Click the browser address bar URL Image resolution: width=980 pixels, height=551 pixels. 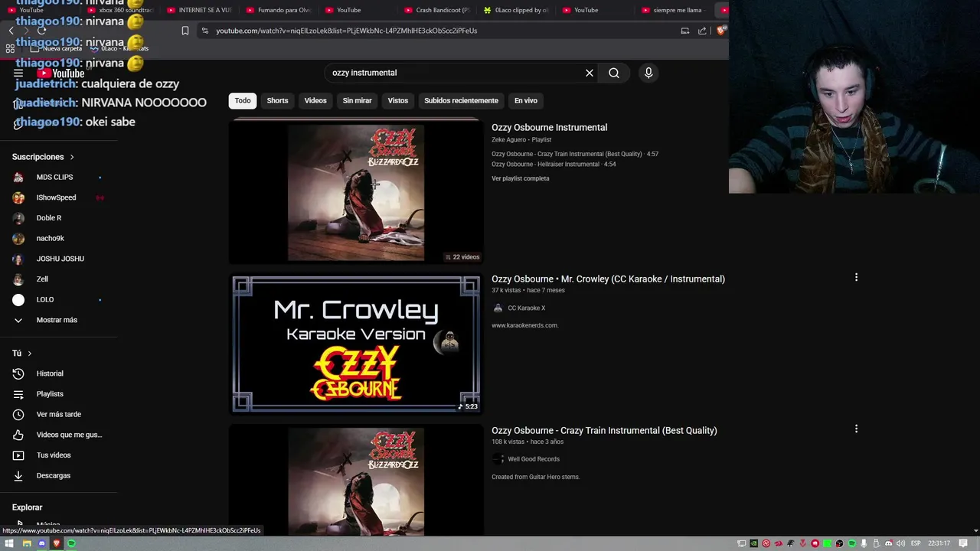pyautogui.click(x=346, y=31)
